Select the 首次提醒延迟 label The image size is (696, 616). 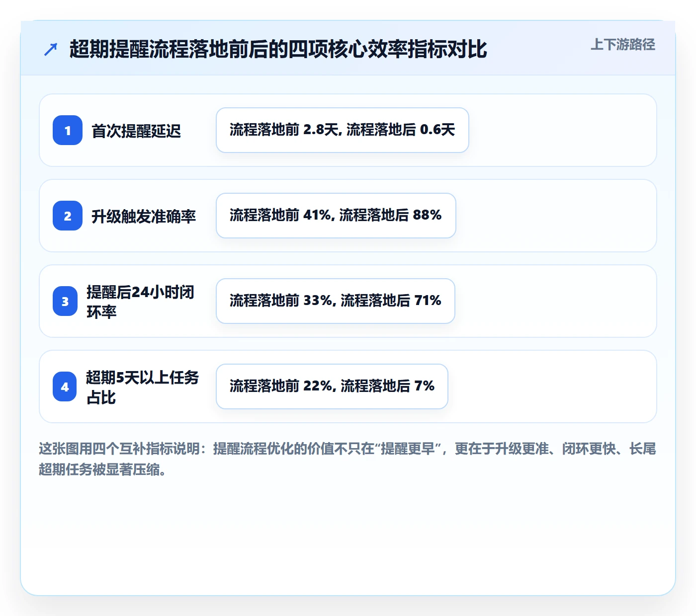tap(136, 131)
